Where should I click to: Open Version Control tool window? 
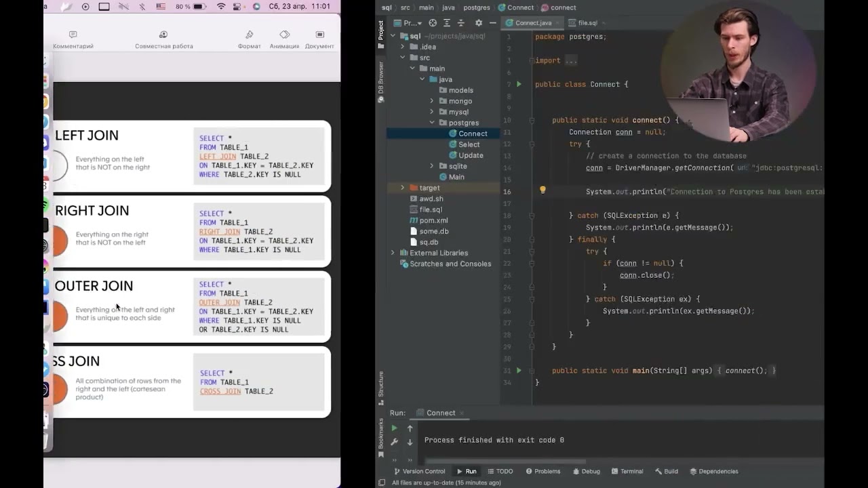point(419,471)
